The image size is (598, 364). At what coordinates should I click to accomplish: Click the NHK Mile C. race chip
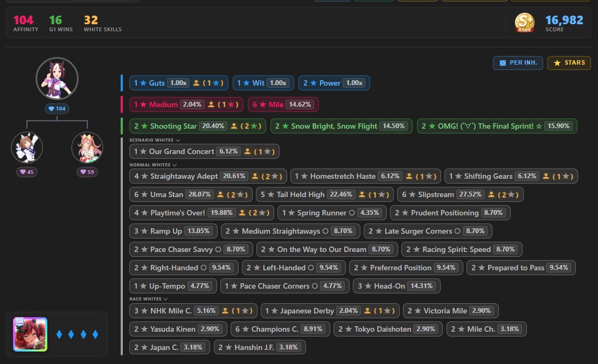(x=193, y=311)
